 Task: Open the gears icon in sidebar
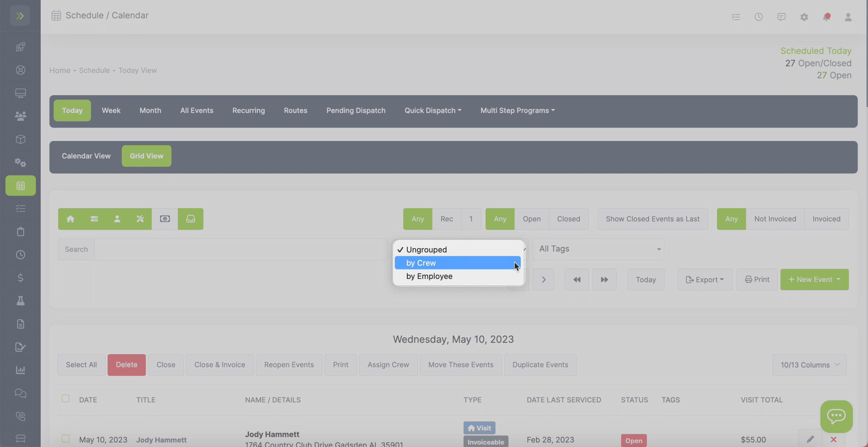coord(20,163)
